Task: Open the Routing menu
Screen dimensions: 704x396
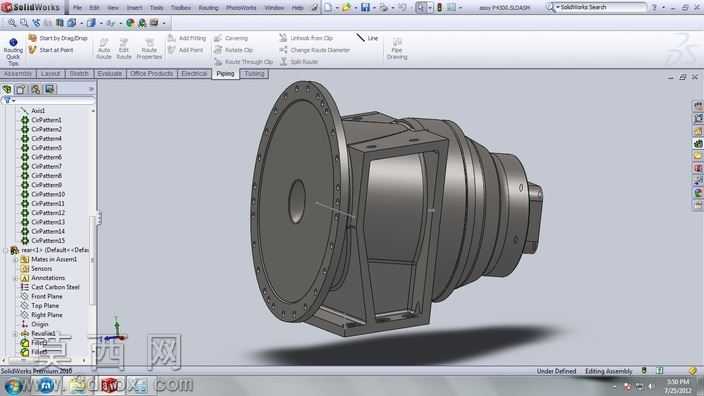Action: coord(208,8)
